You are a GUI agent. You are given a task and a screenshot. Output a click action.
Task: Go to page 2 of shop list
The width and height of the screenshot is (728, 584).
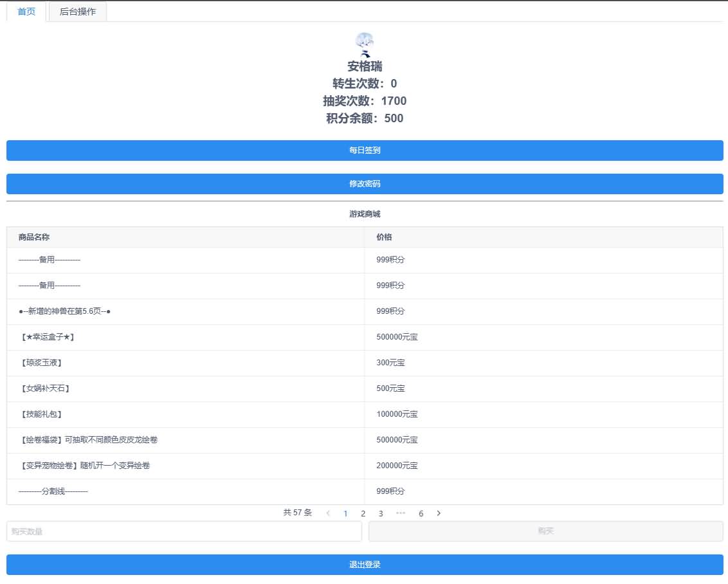(363, 513)
